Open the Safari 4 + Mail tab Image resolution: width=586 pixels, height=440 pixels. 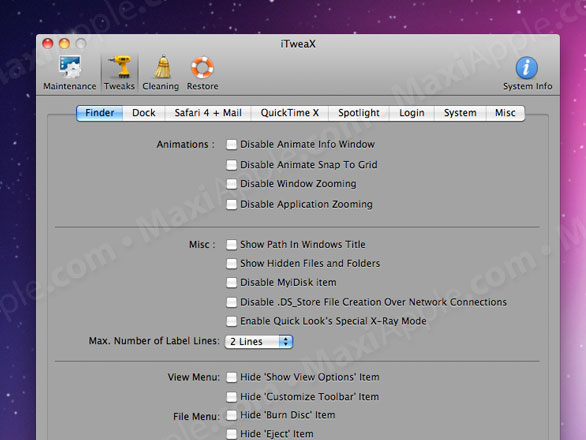point(208,113)
